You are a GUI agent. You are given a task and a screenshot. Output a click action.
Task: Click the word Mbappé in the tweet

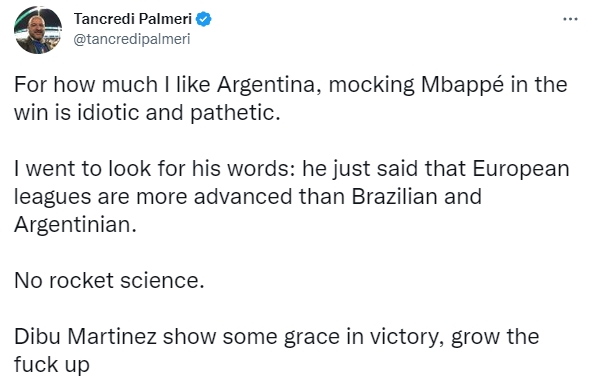(462, 85)
